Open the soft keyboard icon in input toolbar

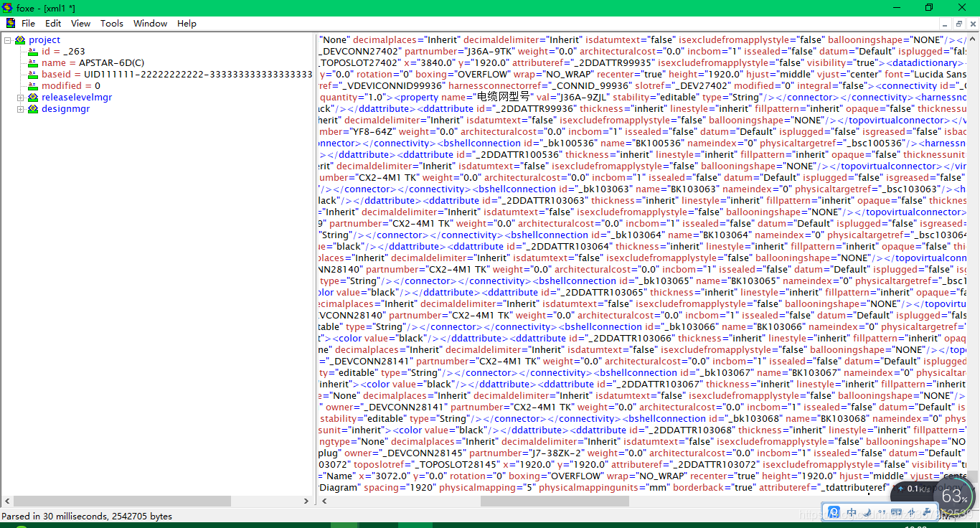coord(896,511)
